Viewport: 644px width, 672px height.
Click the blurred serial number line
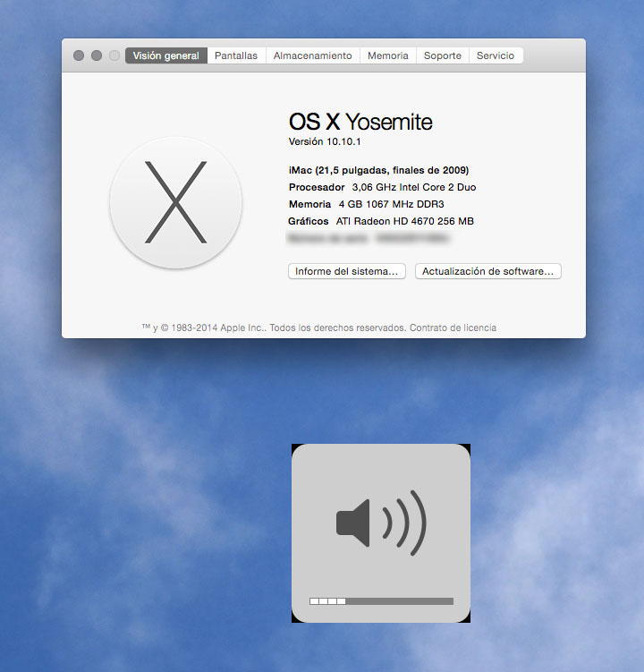369,238
